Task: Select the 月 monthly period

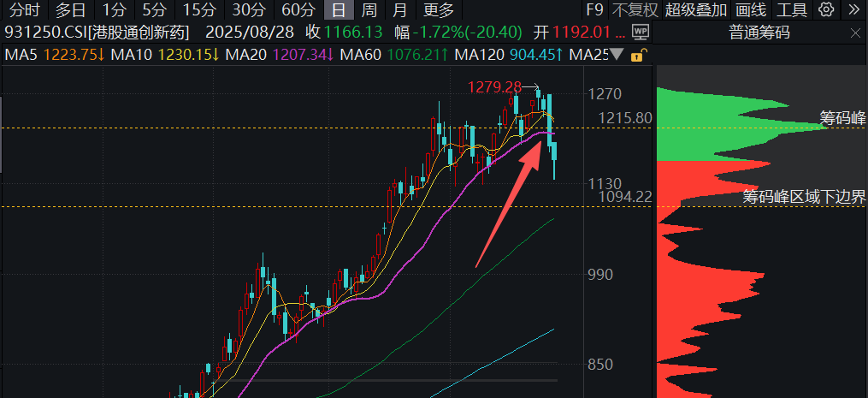Action: point(399,9)
